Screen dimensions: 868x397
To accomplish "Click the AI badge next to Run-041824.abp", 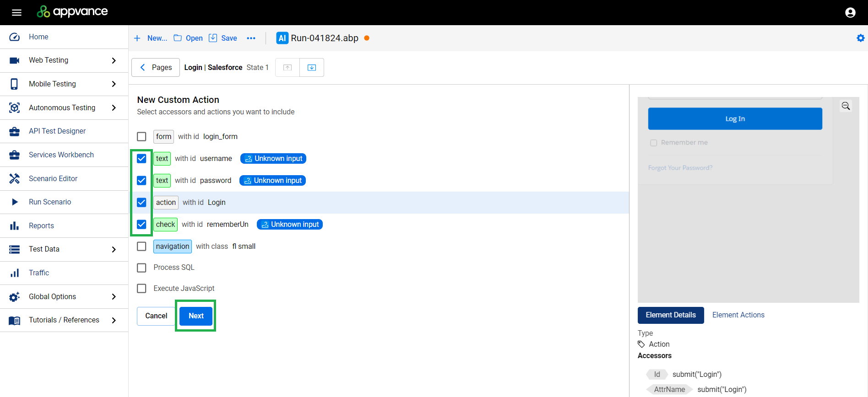I will [x=282, y=38].
